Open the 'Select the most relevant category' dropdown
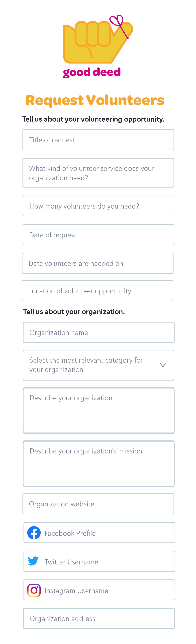 pyautogui.click(x=98, y=365)
